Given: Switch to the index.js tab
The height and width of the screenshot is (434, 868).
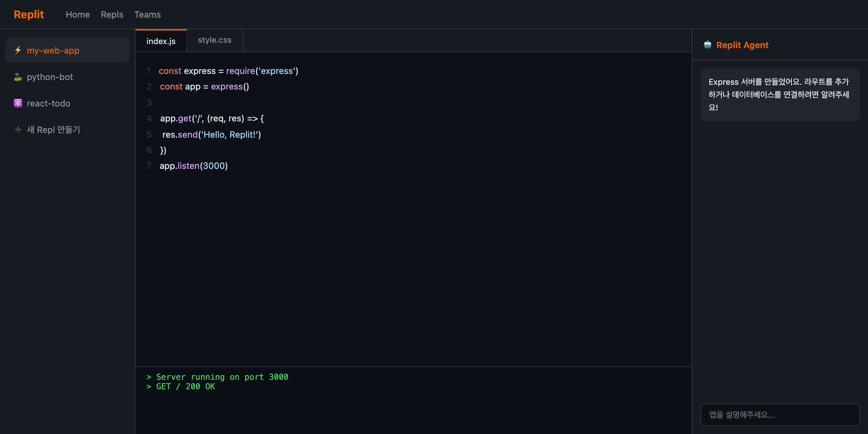Looking at the screenshot, I should click(x=161, y=41).
